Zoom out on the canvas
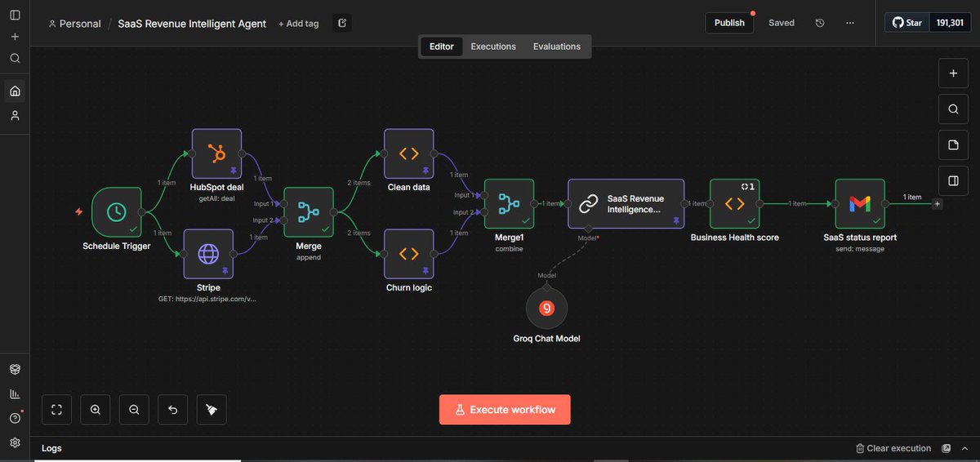Image resolution: width=980 pixels, height=462 pixels. tap(134, 410)
